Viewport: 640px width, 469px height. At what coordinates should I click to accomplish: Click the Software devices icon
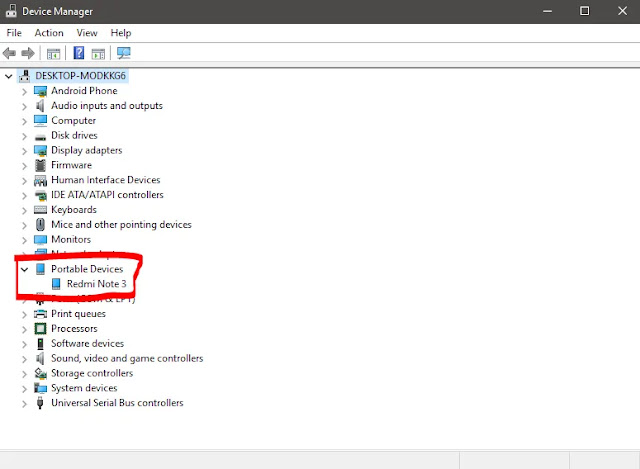(40, 344)
